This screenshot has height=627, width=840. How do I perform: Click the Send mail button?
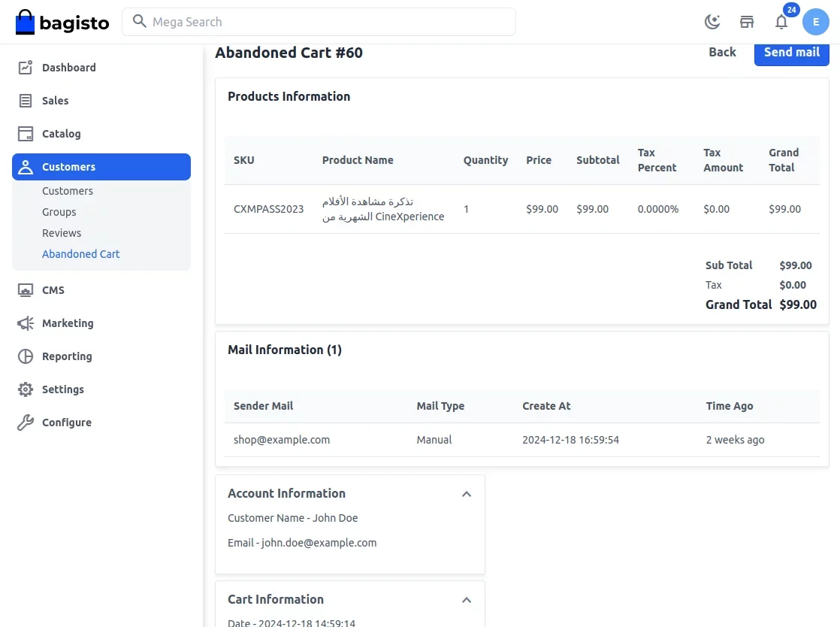click(x=791, y=53)
